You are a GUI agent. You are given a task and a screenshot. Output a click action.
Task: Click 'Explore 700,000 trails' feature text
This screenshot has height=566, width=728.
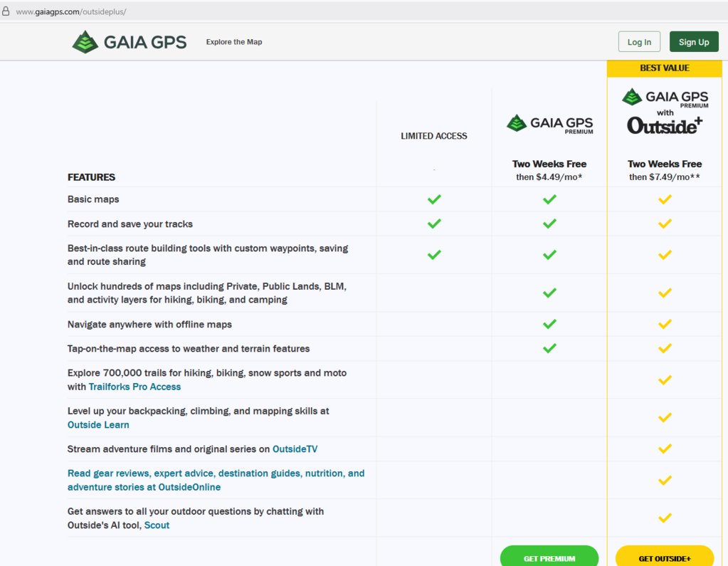(x=207, y=379)
